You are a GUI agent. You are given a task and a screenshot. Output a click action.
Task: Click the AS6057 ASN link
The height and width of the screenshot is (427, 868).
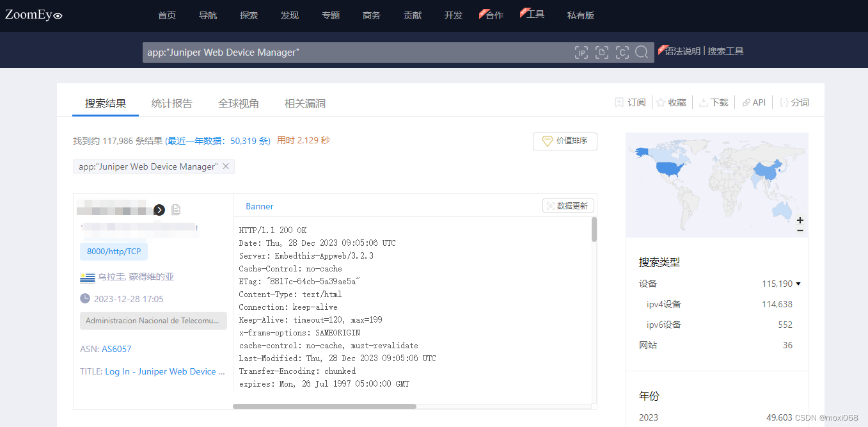pos(116,349)
